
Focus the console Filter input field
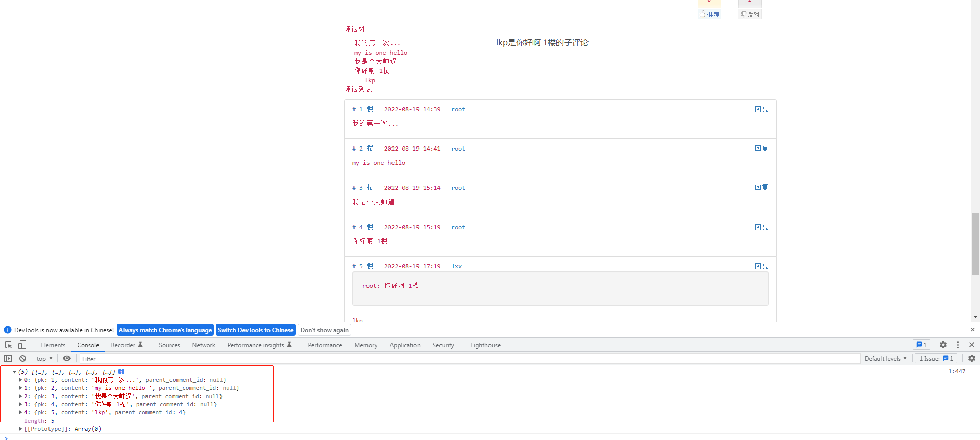pos(470,359)
